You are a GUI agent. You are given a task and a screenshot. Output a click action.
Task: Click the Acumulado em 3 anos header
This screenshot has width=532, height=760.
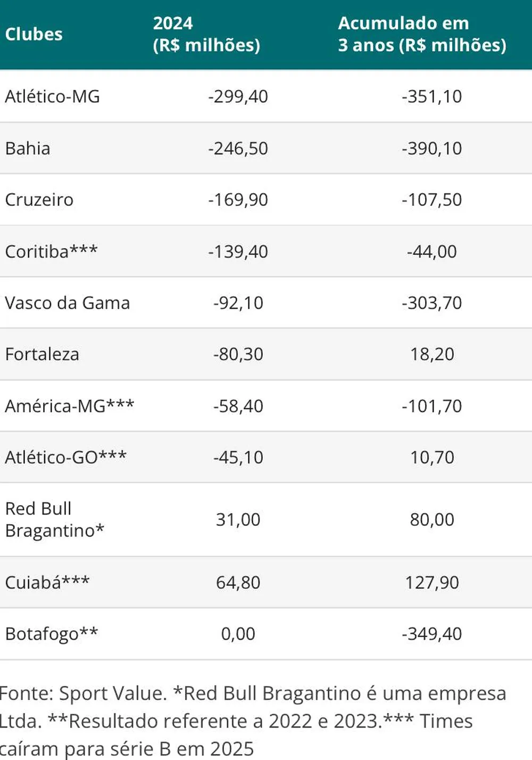422,34
